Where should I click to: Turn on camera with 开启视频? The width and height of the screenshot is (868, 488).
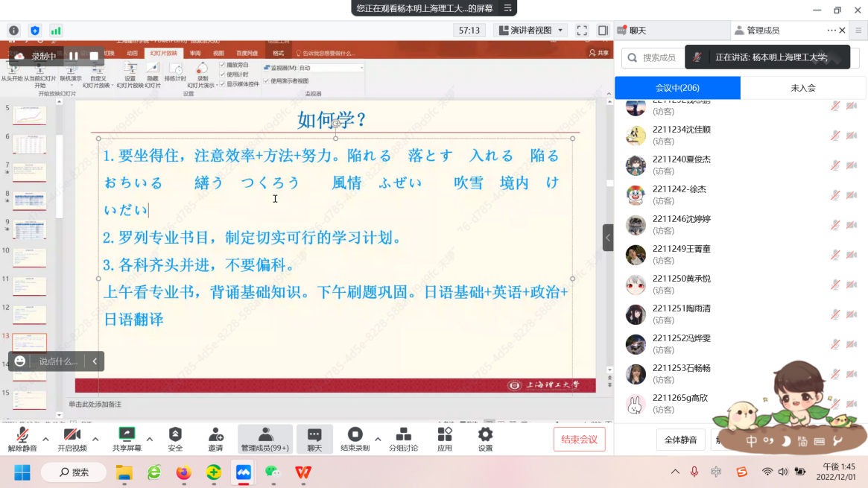(x=72, y=434)
